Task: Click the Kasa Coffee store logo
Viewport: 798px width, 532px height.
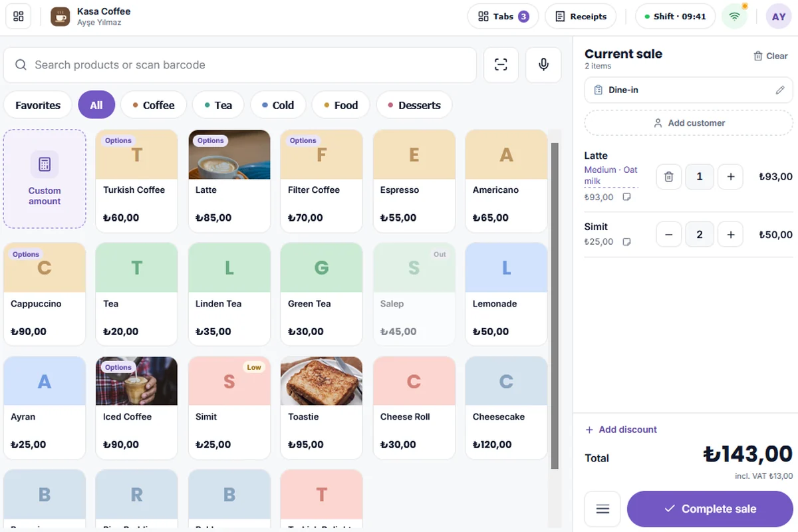Action: (61, 17)
